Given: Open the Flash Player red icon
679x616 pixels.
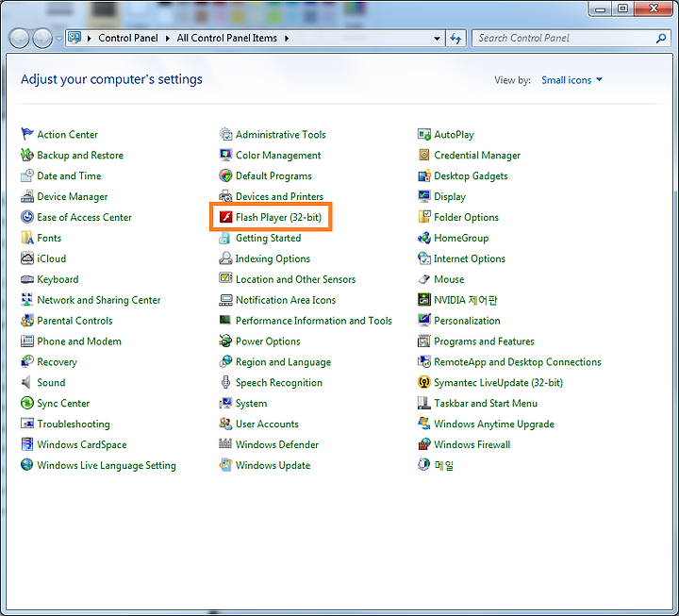Looking at the screenshot, I should 225,217.
